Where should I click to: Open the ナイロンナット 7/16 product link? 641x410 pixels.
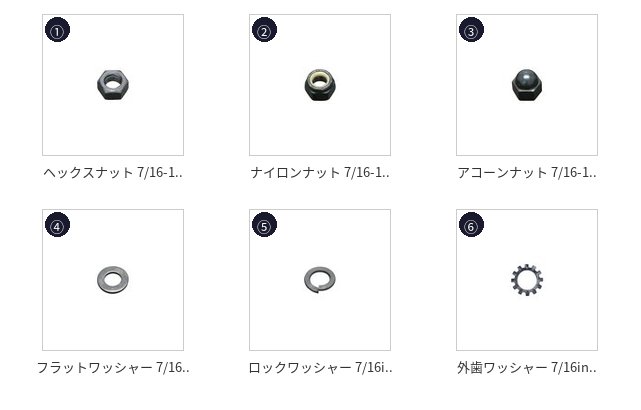pyautogui.click(x=320, y=173)
